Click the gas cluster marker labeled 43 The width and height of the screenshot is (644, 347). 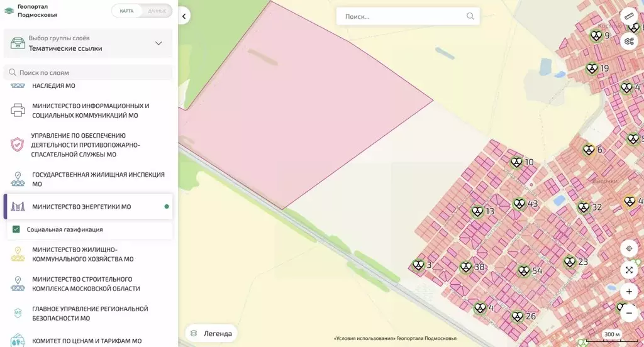pyautogui.click(x=519, y=204)
